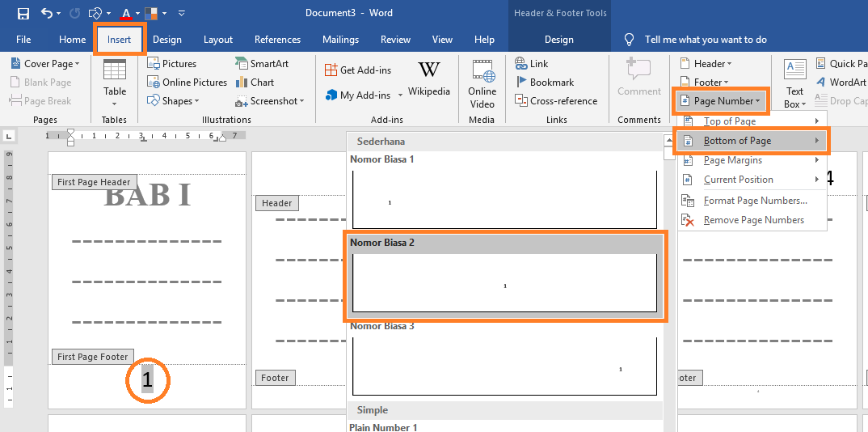The image size is (868, 432).
Task: Insert Pictures from this device
Action: tap(172, 64)
